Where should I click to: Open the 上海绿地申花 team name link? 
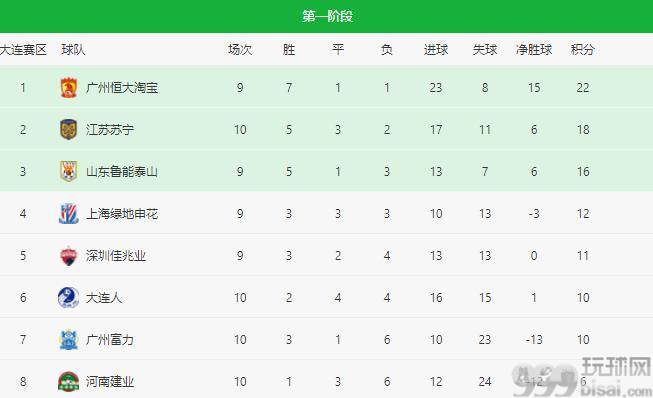122,214
